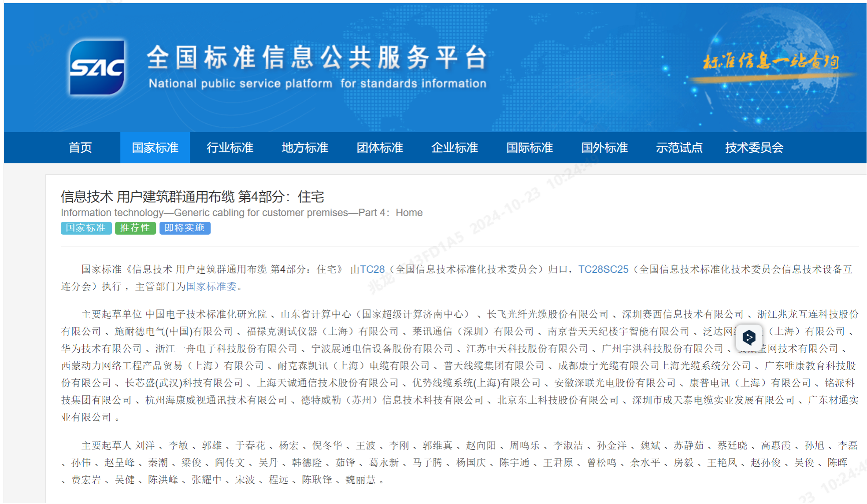This screenshot has width=867, height=504.
Task: Select the 国家标准 tag label
Action: pos(86,228)
